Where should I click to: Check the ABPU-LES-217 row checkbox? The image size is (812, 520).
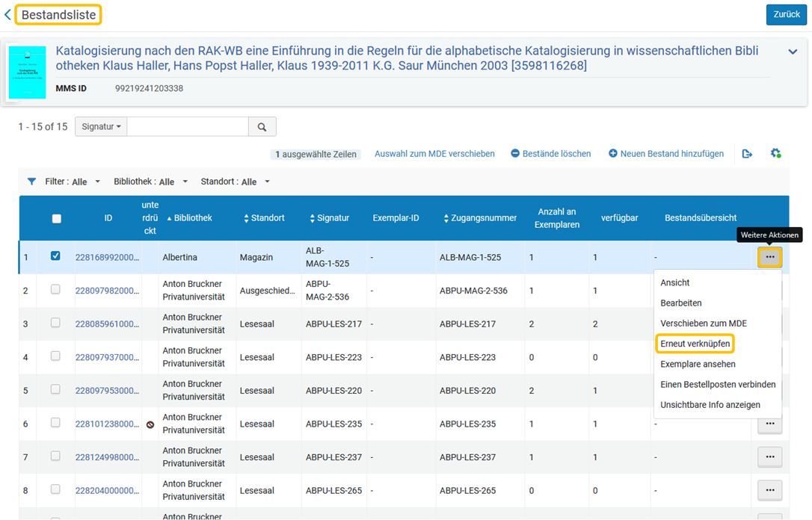click(55, 322)
